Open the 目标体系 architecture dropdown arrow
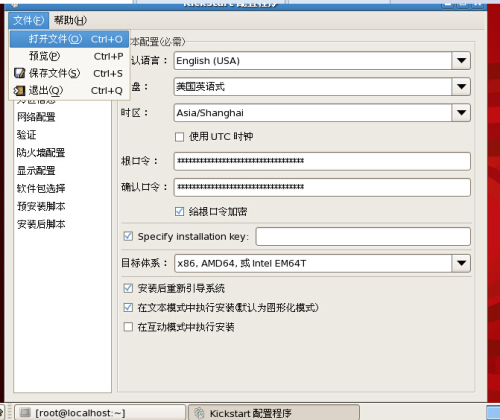Image resolution: width=500 pixels, height=420 pixels. (x=461, y=263)
